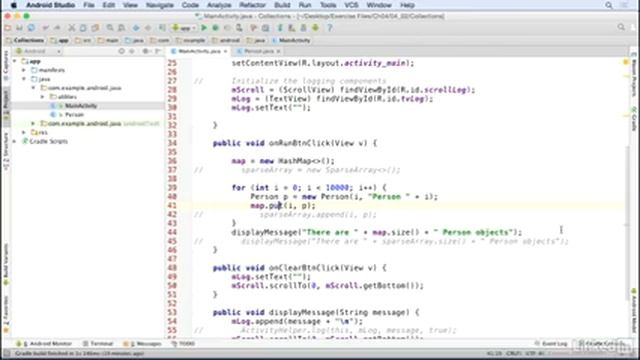The width and height of the screenshot is (640, 360).
Task: Collapse the java folder
Action: coord(24,79)
